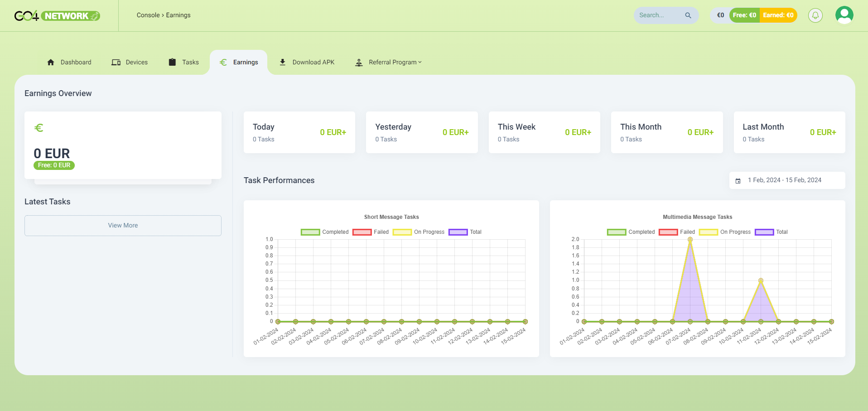Click the Task Performances heading
The height and width of the screenshot is (411, 868).
[x=279, y=180]
